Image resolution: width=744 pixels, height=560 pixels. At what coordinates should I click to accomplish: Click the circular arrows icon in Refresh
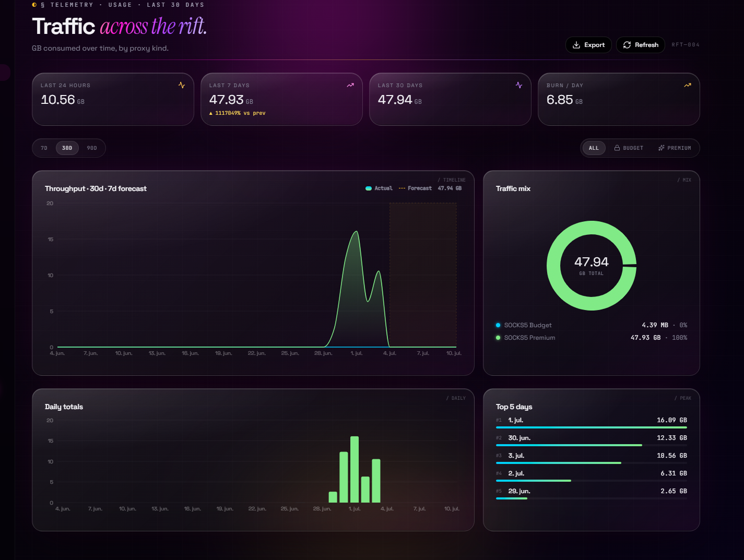[x=627, y=45]
